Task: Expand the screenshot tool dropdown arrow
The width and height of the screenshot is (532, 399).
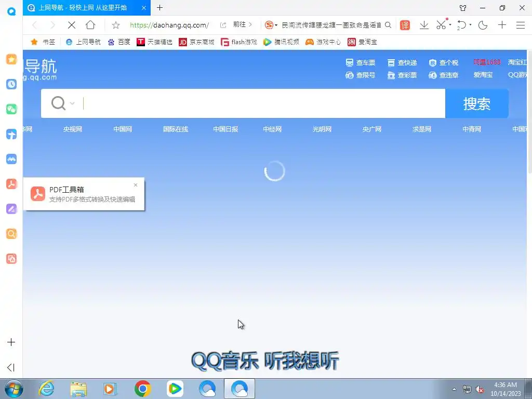Action: (x=450, y=25)
